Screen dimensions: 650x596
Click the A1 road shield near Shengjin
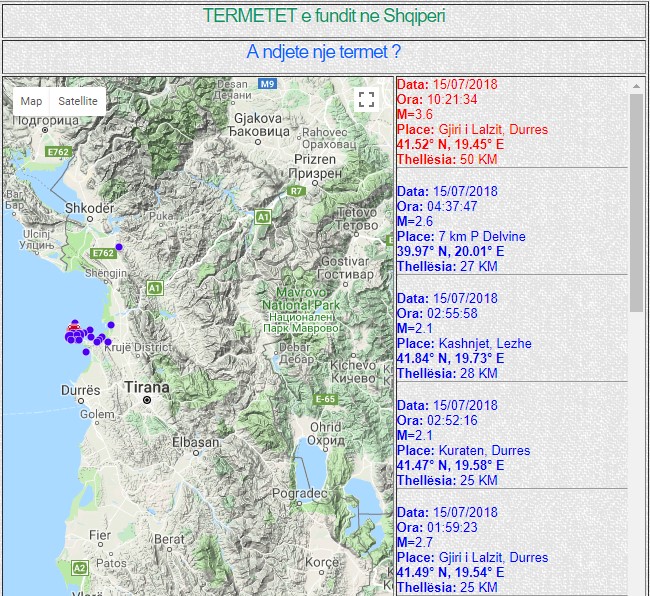154,288
